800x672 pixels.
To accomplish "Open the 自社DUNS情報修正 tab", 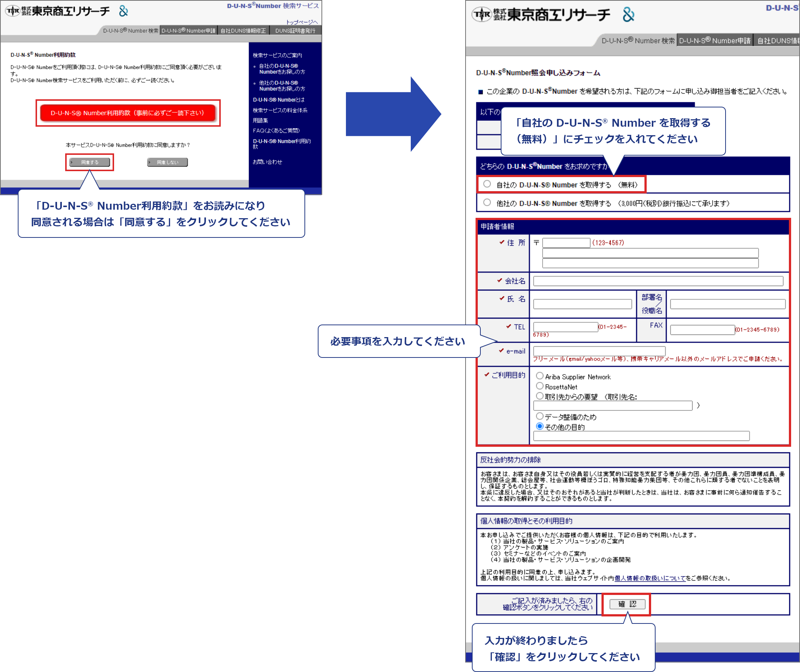I will coord(243,30).
